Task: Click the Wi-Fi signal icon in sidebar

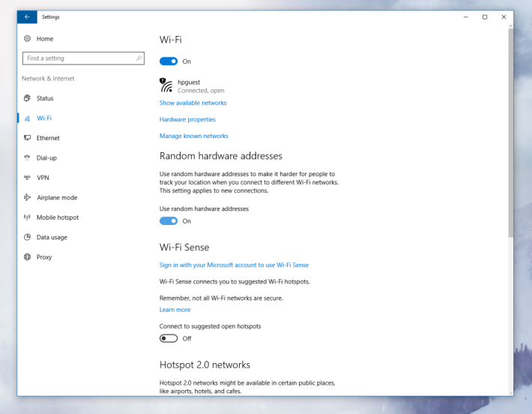Action: [x=27, y=118]
